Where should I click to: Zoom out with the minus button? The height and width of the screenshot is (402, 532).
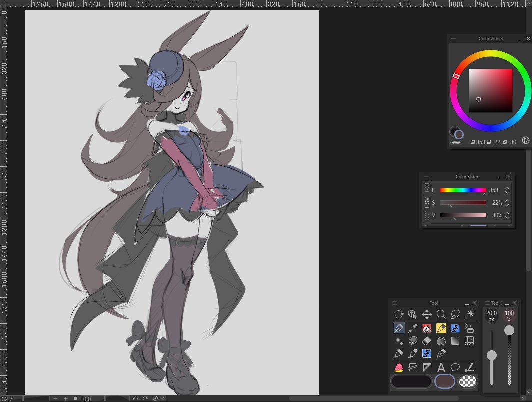[55, 399]
